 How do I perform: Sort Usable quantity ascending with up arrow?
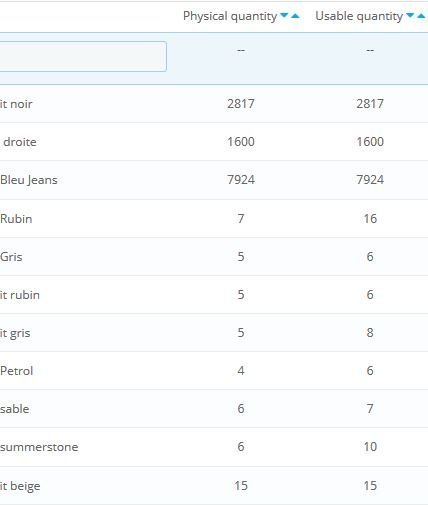click(421, 15)
